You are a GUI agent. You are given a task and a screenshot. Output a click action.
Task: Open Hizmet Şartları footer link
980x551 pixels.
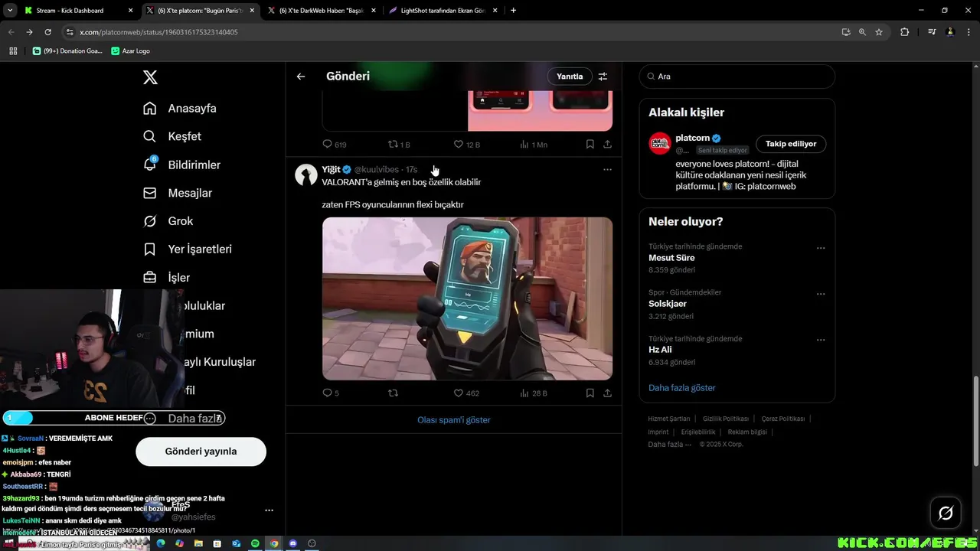pyautogui.click(x=669, y=419)
